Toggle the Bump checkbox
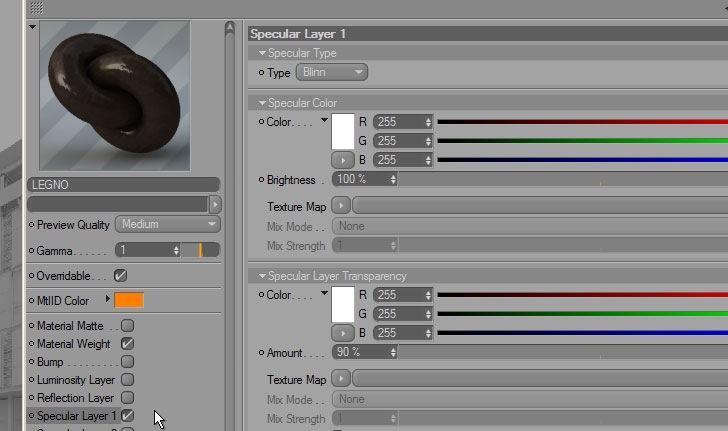The height and width of the screenshot is (431, 728). coord(127,361)
